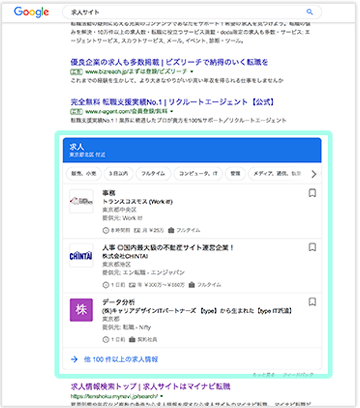This screenshot has height=408, width=360.
Task: Click the briefcase icon on the CHINTAI listing
Action: (x=192, y=285)
